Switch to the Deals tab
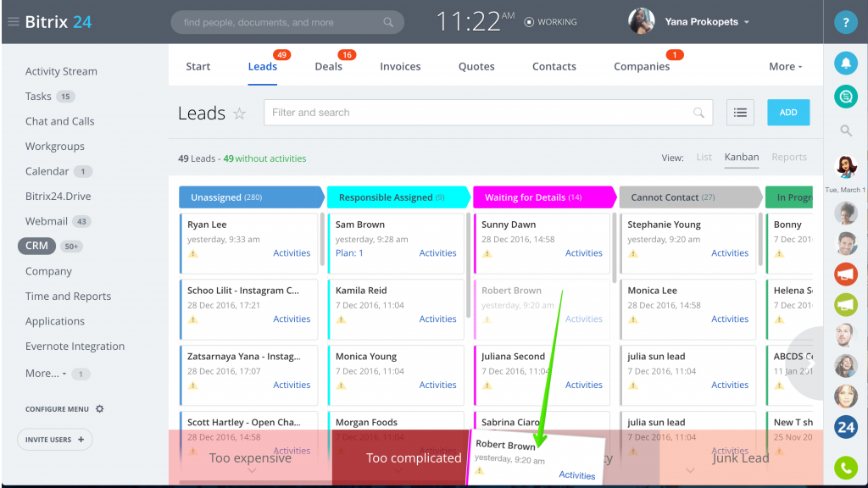Screen dimensions: 868x488 click(x=328, y=66)
